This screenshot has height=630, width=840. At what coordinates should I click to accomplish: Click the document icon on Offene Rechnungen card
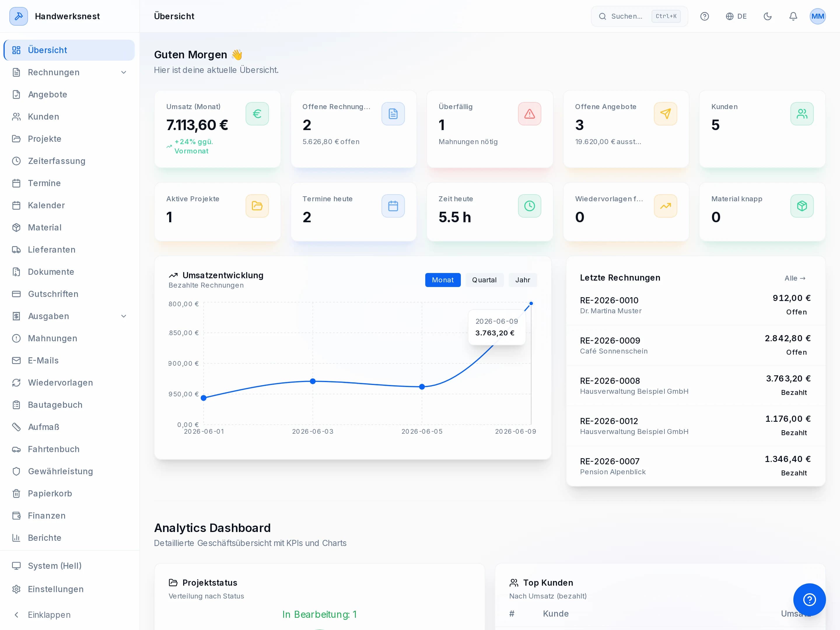click(393, 113)
